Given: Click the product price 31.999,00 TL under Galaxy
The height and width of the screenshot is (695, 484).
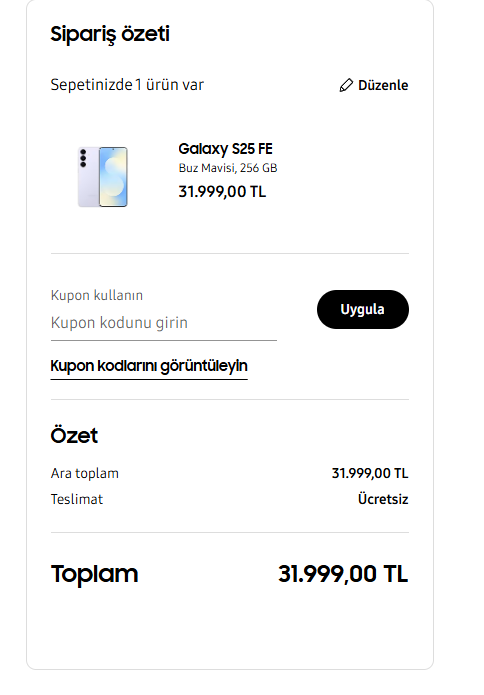Looking at the screenshot, I should pyautogui.click(x=222, y=192).
